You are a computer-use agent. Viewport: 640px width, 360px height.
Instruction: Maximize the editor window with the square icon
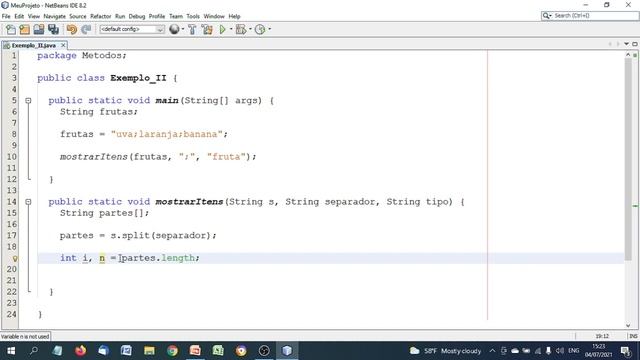pos(635,44)
